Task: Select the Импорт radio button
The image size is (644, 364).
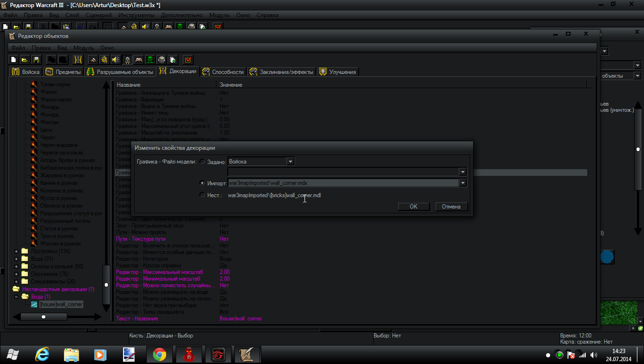Action: tap(202, 183)
